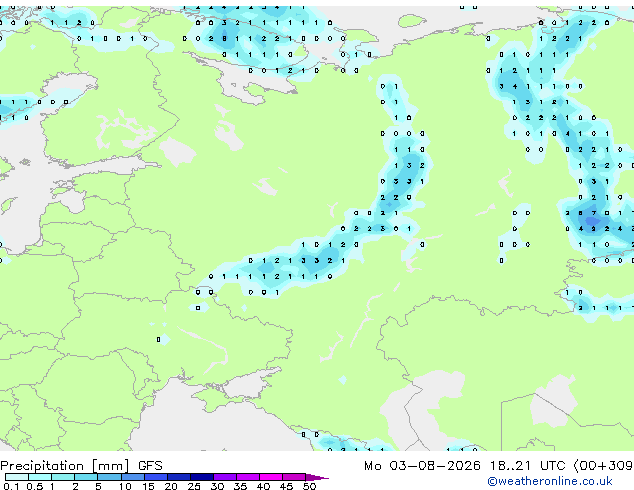Click the '5' legend scale label
Screen dimensions: 634x490
pos(98,486)
